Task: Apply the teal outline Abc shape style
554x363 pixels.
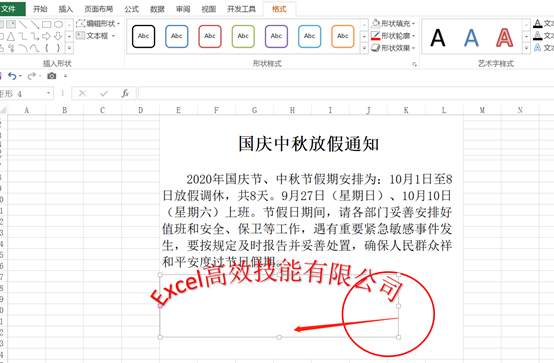Action: pyautogui.click(x=310, y=36)
